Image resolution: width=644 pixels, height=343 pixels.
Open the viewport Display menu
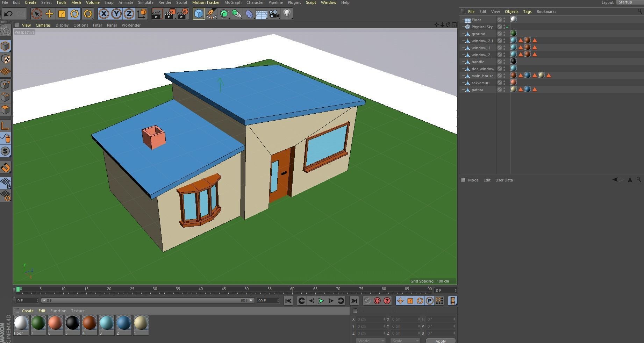point(62,25)
